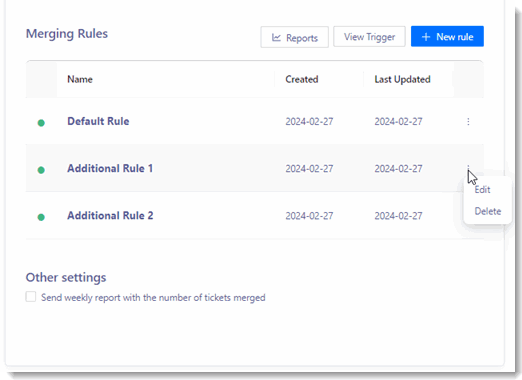Choose Delete from the context menu
Screen dimensions: 522x380
[x=488, y=211]
